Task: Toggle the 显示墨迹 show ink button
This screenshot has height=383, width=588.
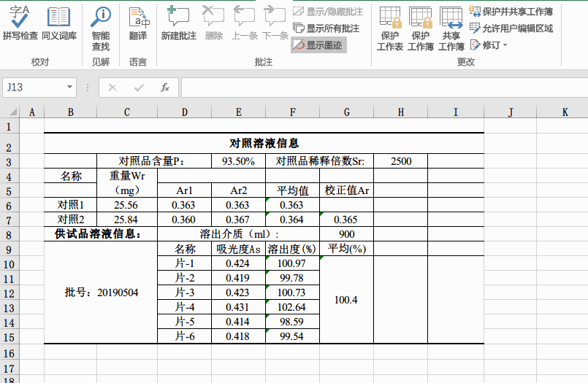Action: (x=318, y=45)
